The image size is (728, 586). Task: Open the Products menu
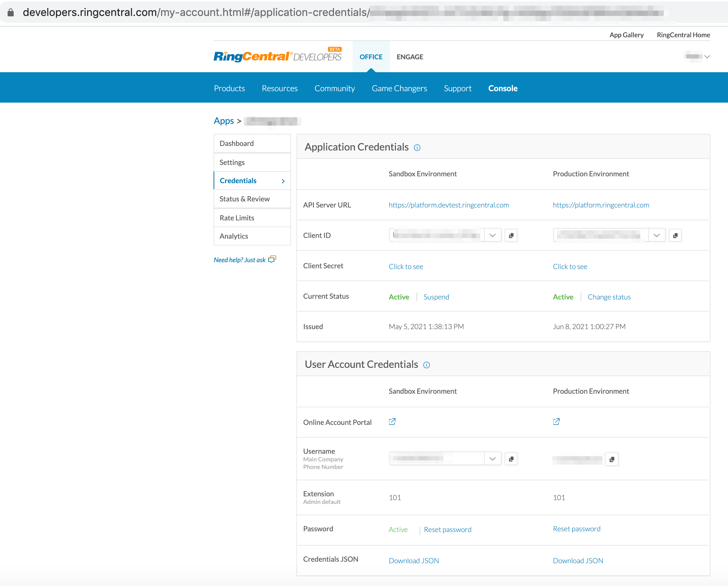(x=229, y=88)
